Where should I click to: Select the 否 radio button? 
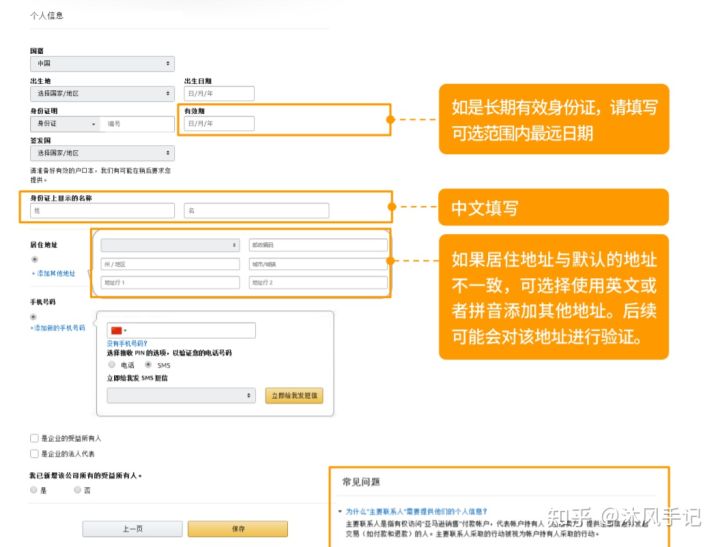pyautogui.click(x=77, y=490)
